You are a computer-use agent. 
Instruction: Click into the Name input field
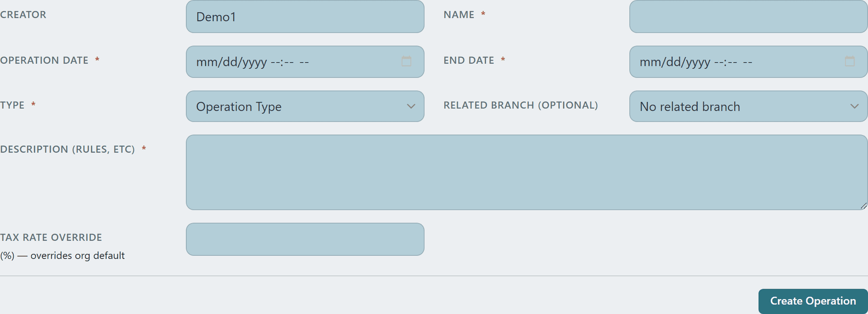(x=748, y=16)
